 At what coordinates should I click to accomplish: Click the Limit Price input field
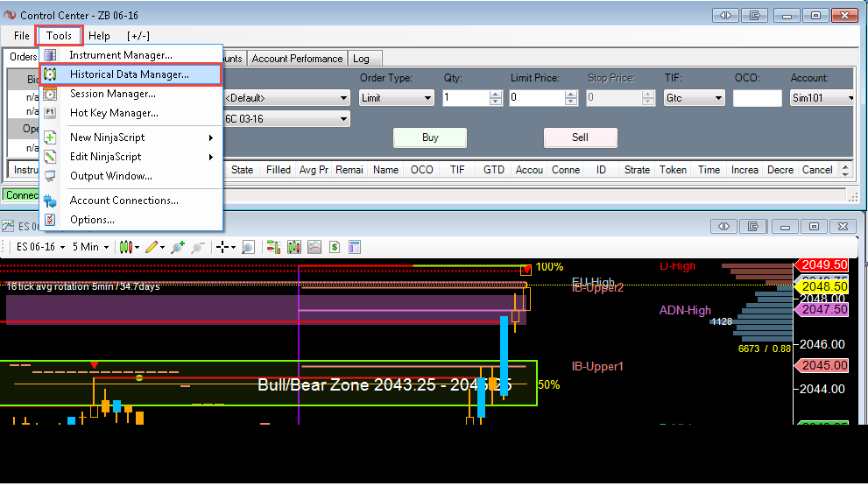(537, 98)
